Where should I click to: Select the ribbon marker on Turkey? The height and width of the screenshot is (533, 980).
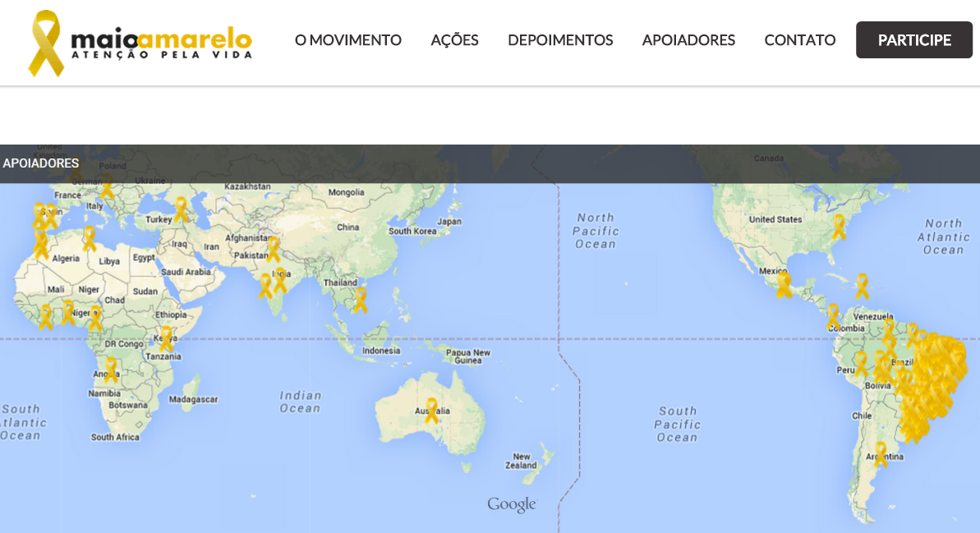pos(181,210)
